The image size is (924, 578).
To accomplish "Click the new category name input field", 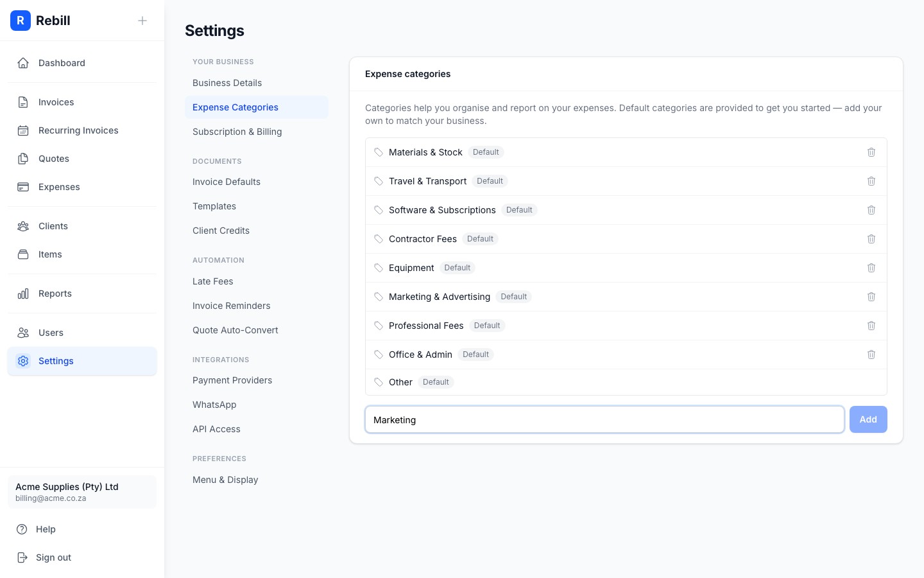I will point(604,419).
